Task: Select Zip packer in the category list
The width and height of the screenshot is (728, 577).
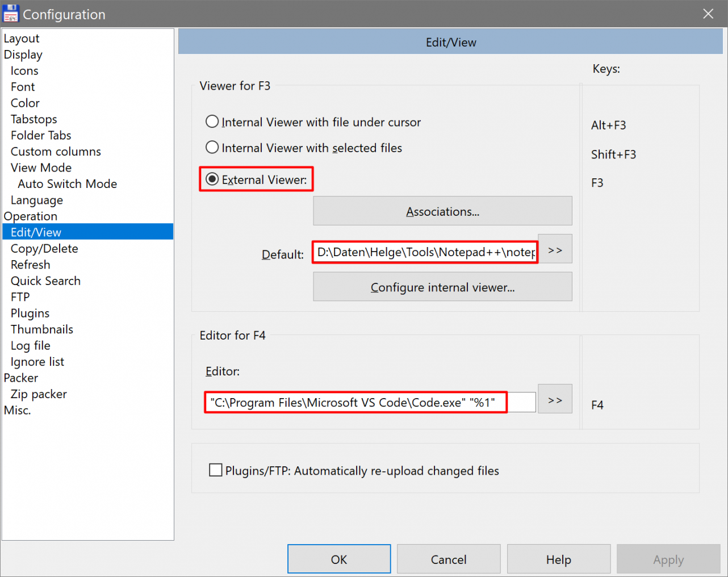Action: (39, 394)
